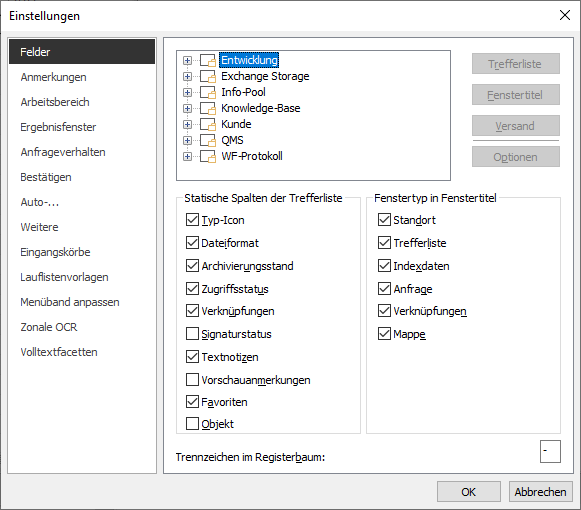Open the Zonale OCR settings
This screenshot has height=510, width=581.
[x=82, y=327]
